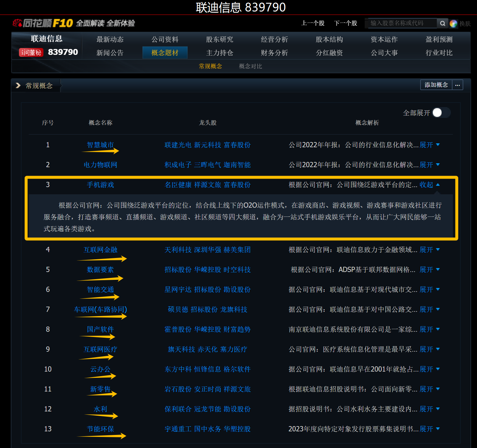Screen dimensions: 477x448
Task: Expand the 车联网 concept analysis
Action: coord(430,310)
